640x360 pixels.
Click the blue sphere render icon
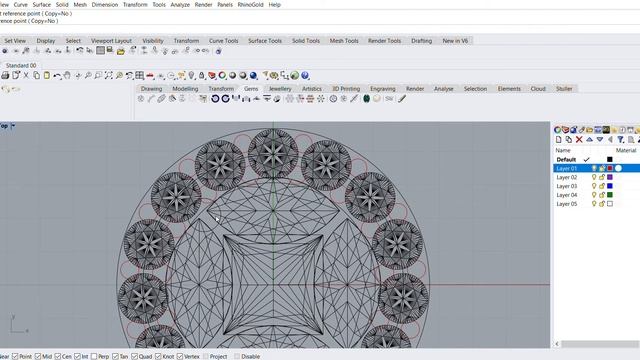click(x=253, y=76)
